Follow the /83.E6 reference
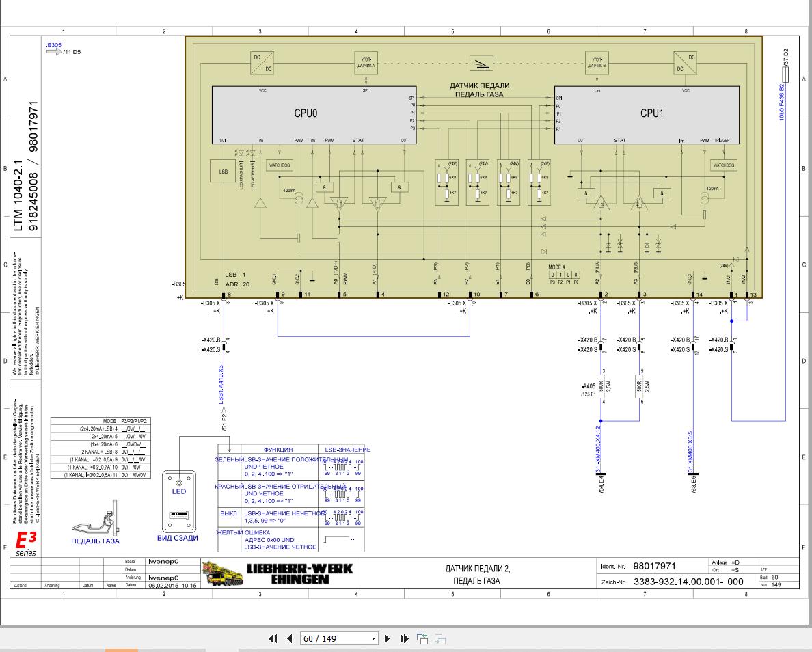Image resolution: width=812 pixels, height=652 pixels. 694,484
